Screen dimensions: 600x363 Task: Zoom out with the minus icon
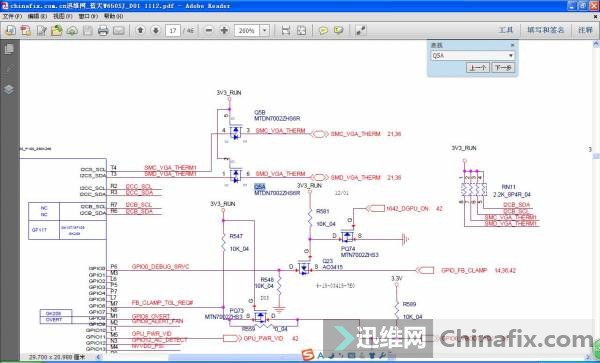(x=209, y=30)
